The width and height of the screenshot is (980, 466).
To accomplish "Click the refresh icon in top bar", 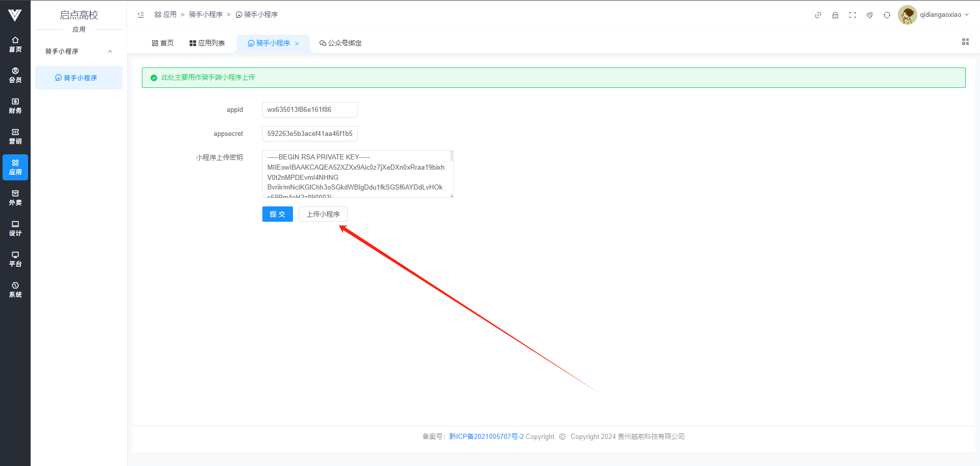I will point(887,15).
